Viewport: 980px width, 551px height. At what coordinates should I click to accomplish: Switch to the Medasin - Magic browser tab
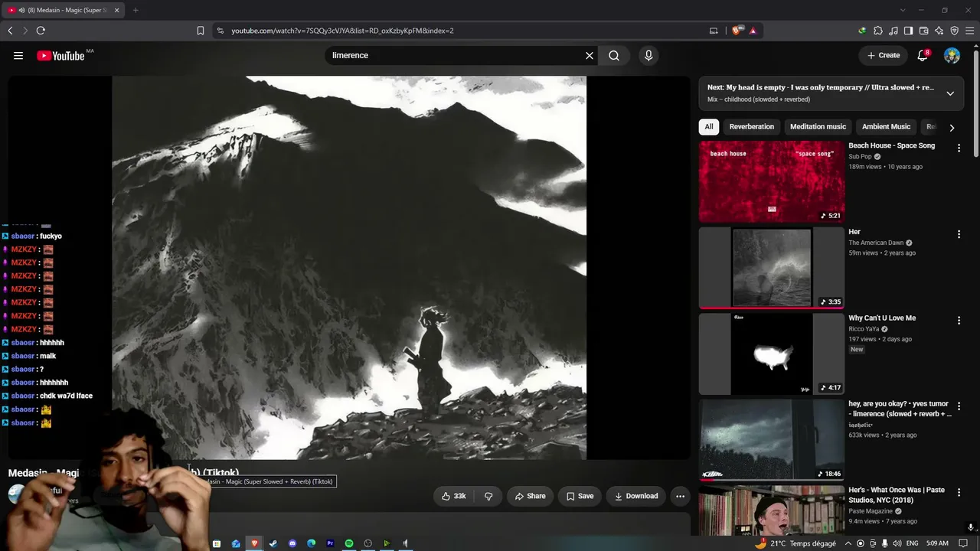point(64,10)
